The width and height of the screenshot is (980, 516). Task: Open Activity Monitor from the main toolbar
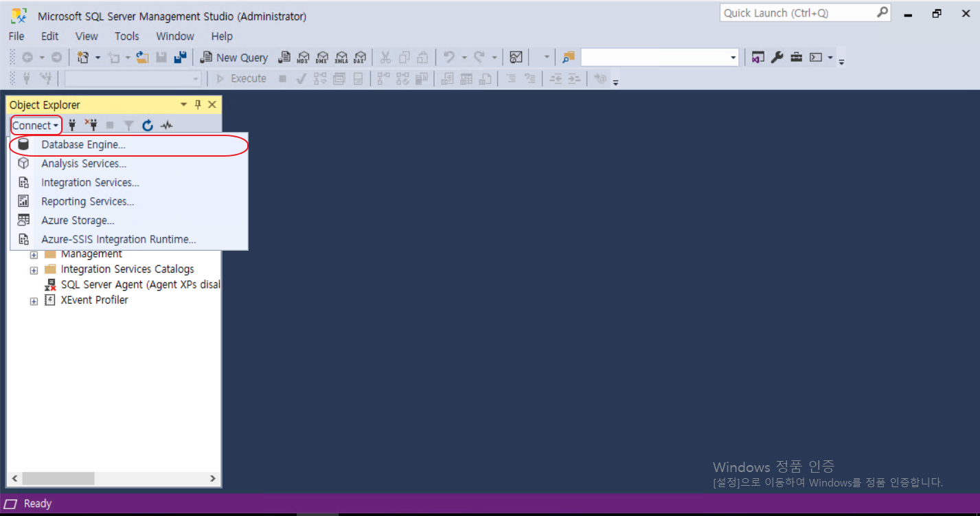click(x=516, y=58)
